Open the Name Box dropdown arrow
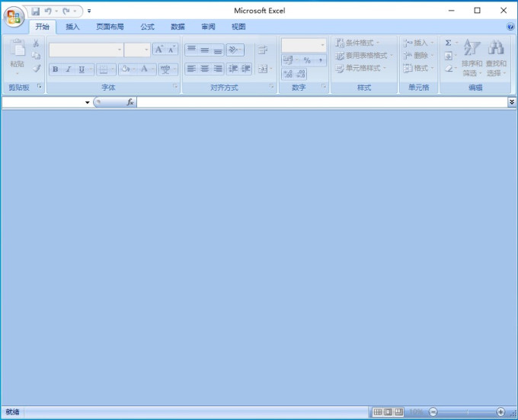The width and height of the screenshot is (518, 420). [87, 102]
